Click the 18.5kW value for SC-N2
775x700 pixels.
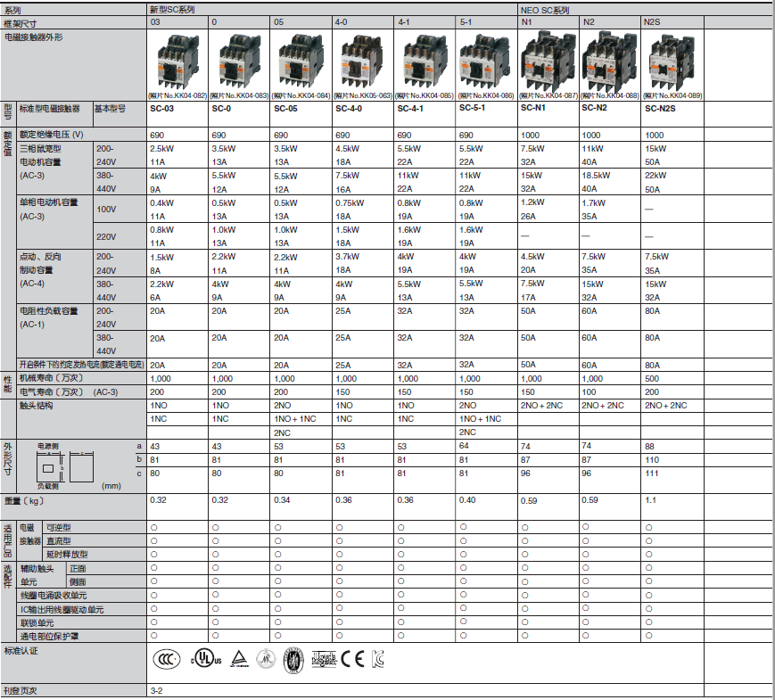coord(596,176)
